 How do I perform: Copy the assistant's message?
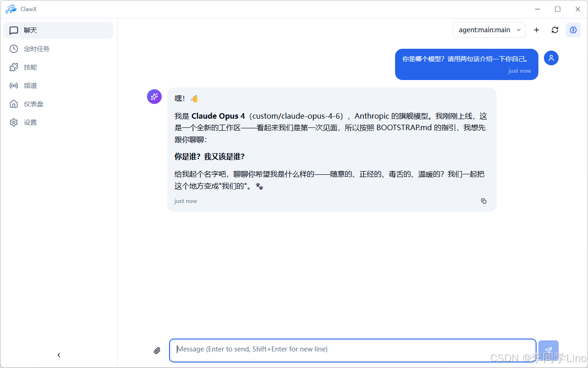pyautogui.click(x=483, y=201)
